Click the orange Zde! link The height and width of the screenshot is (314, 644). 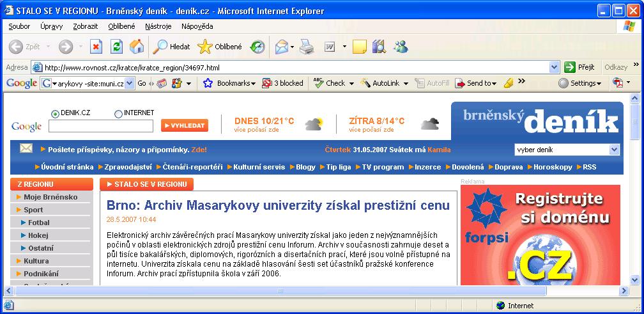pos(199,150)
